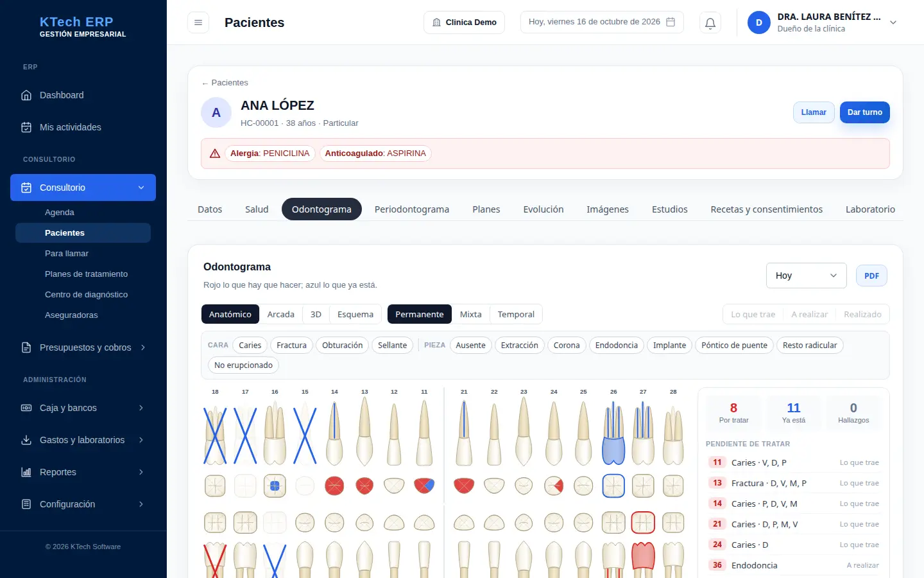Click the Llamar button

pos(814,112)
